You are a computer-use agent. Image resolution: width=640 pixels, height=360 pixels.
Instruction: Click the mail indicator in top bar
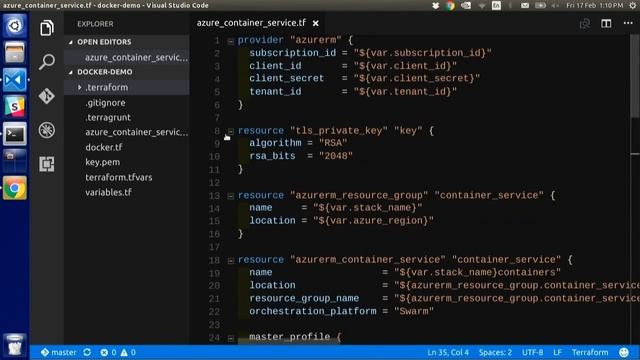(525, 5)
